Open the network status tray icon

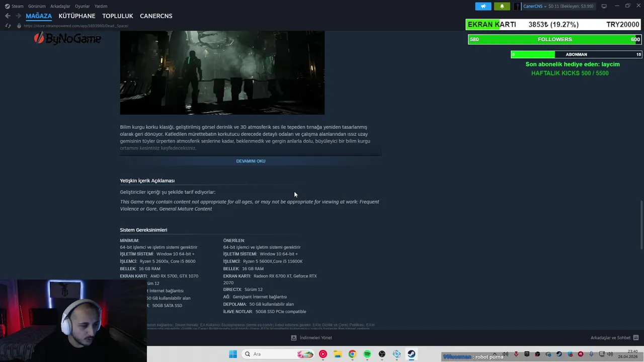click(x=602, y=354)
